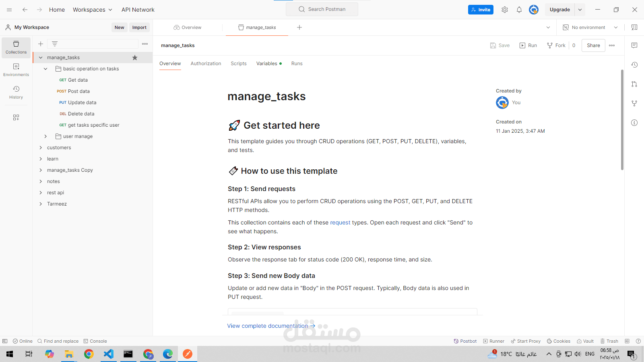Open Postbot from the status bar
This screenshot has height=362, width=644.
pos(465,341)
